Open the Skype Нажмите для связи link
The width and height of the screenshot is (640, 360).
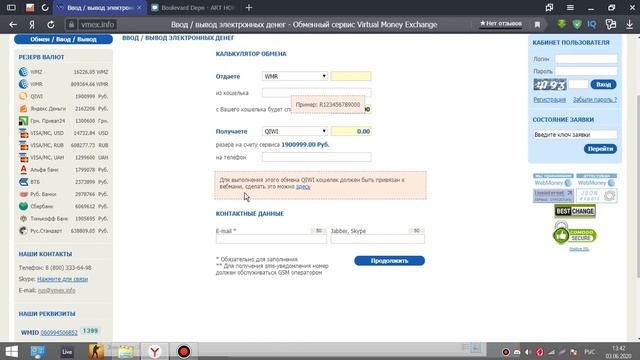tap(62, 279)
